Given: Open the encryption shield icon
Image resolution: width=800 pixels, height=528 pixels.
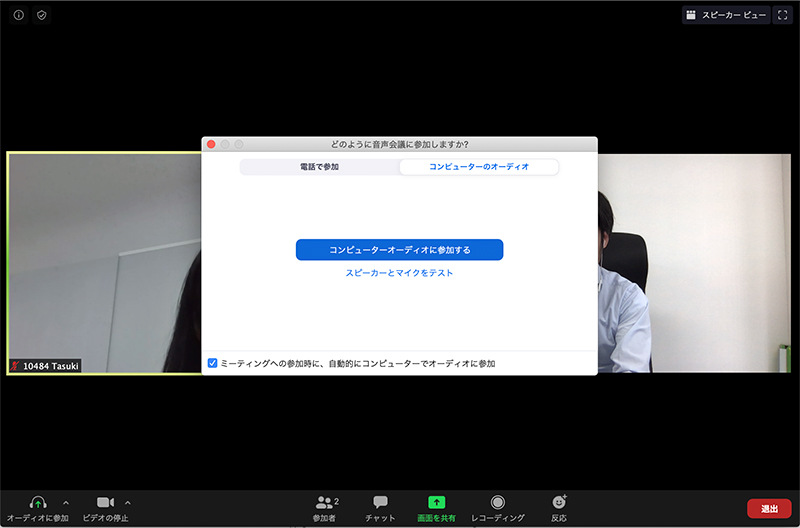Looking at the screenshot, I should (42, 15).
